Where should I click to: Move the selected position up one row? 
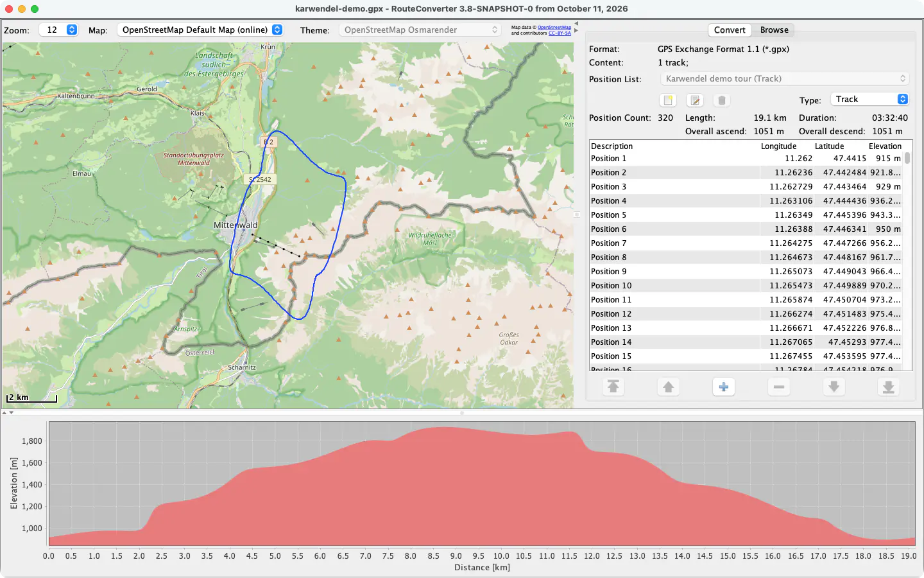coord(669,387)
